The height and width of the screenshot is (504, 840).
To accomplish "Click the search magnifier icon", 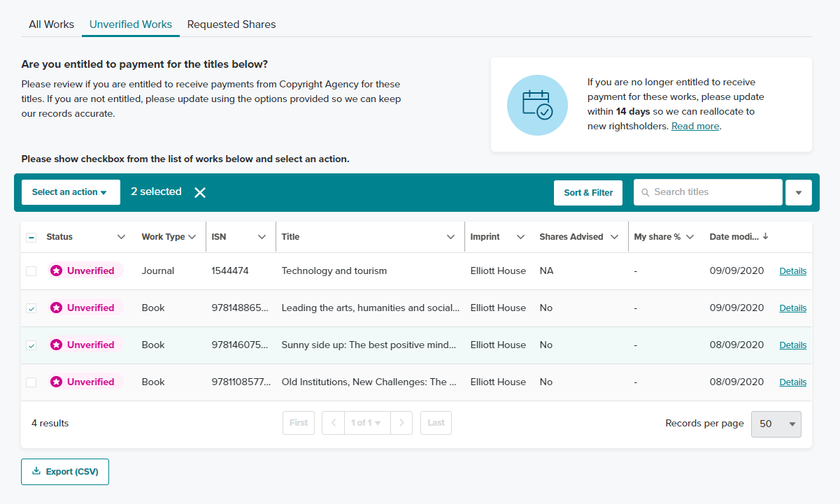I will (645, 192).
